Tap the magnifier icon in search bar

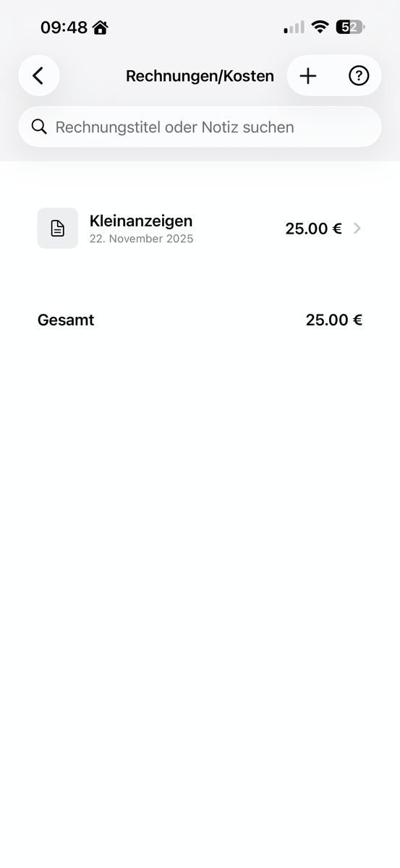39,127
